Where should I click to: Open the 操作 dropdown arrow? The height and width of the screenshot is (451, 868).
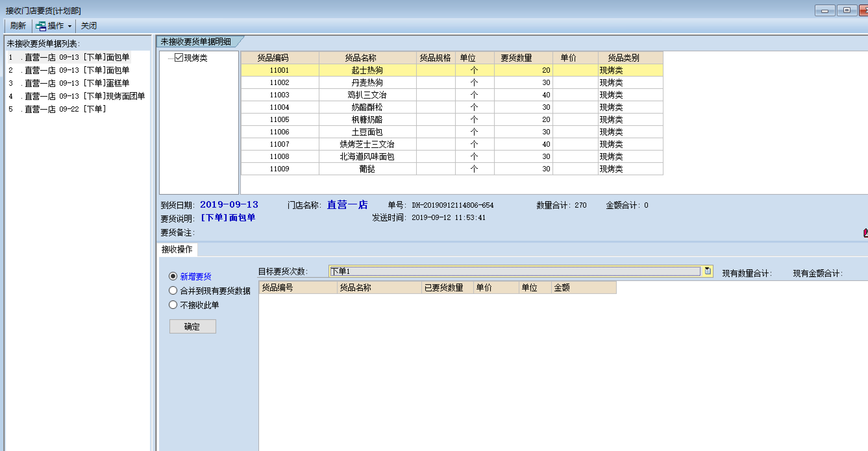(x=69, y=26)
